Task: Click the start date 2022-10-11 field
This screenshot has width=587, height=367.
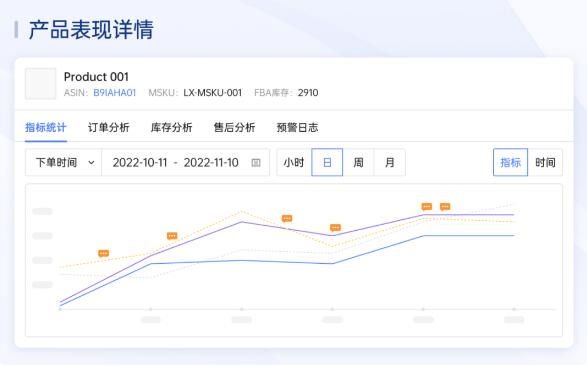Action: point(140,163)
